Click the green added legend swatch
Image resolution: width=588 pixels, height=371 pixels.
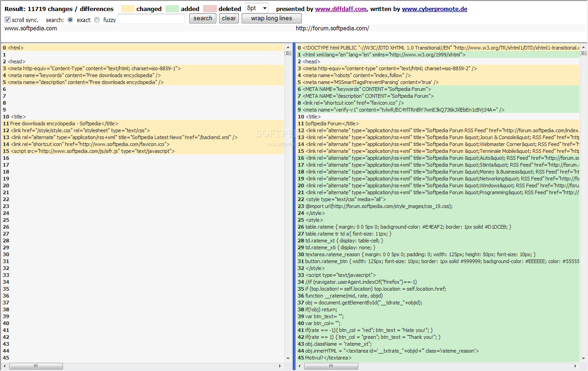172,9
